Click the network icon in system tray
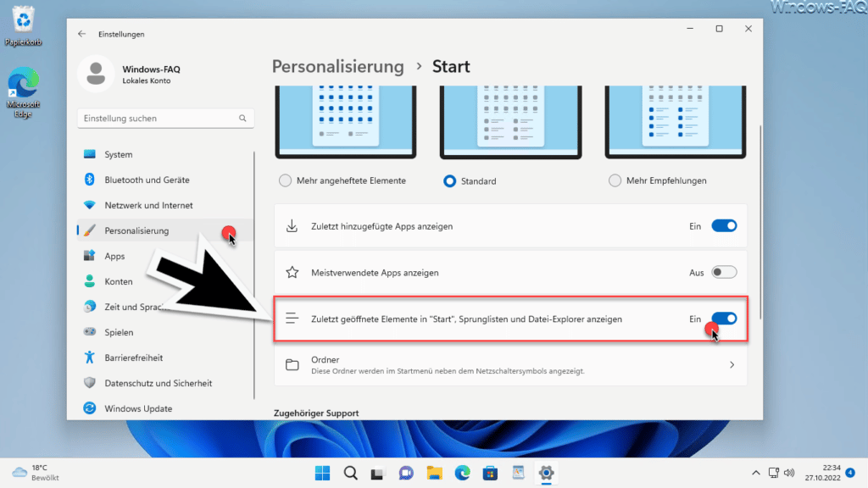 click(773, 473)
